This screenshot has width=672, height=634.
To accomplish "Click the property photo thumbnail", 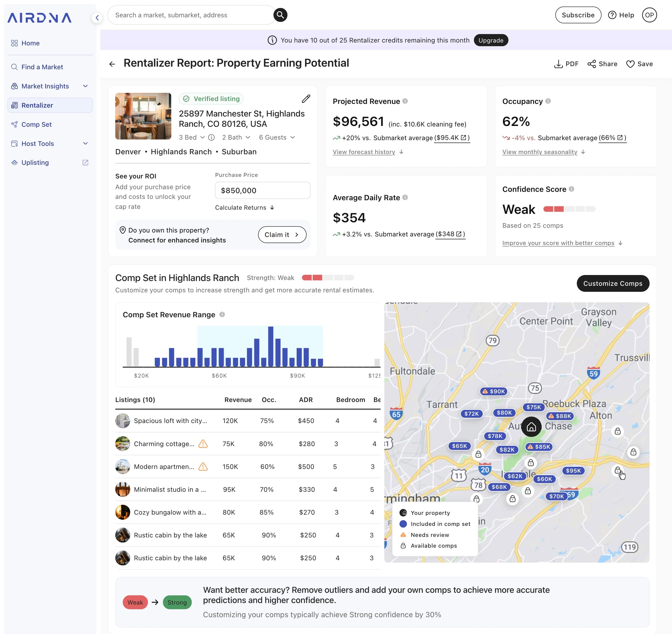I will (x=143, y=116).
